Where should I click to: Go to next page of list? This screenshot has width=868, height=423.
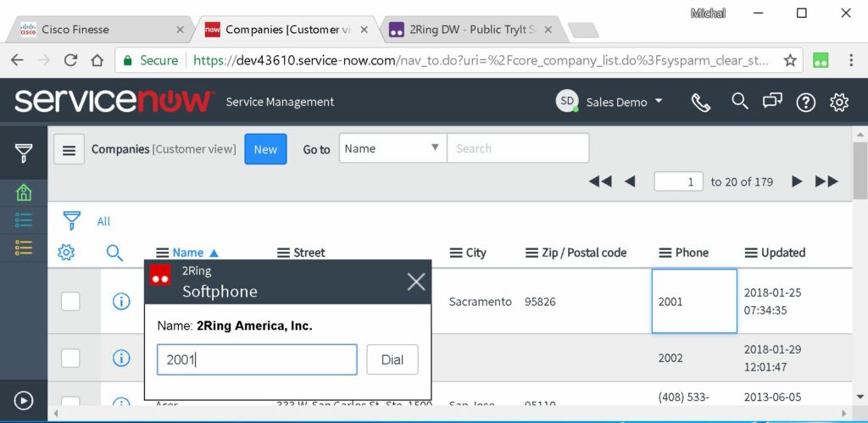tap(797, 181)
